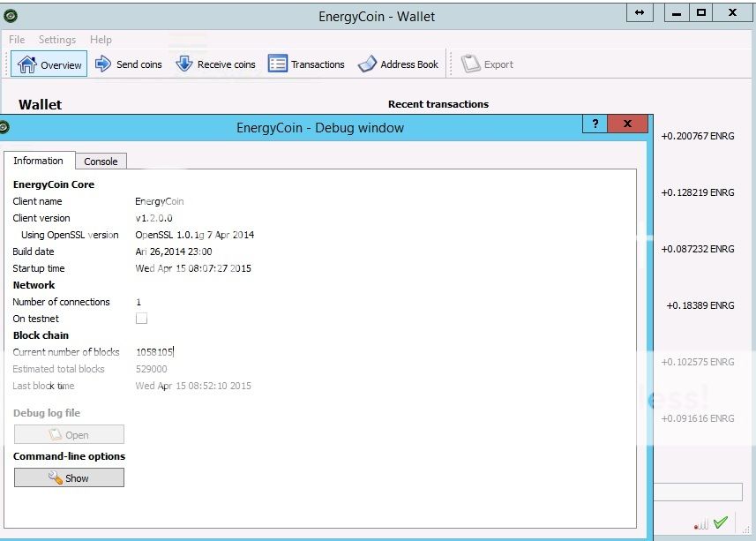The width and height of the screenshot is (756, 541).
Task: Minimize the EnergyCoin Wallet window
Action: 677,12
